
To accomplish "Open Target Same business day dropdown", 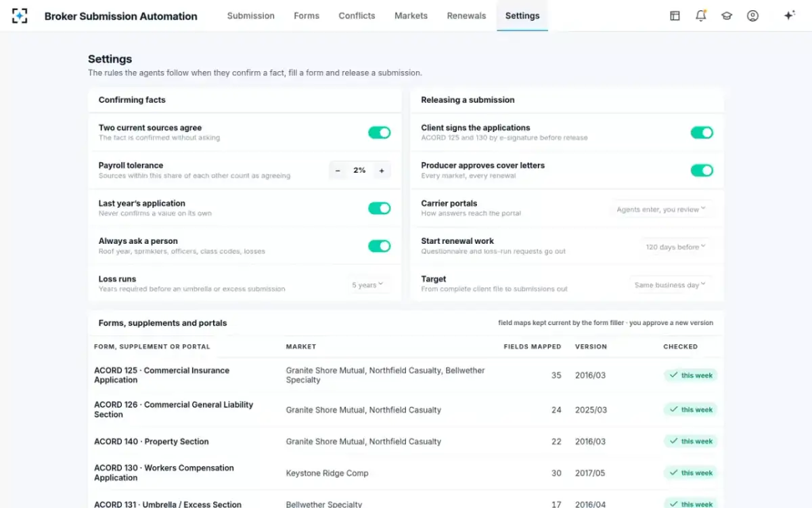I will [x=670, y=284].
